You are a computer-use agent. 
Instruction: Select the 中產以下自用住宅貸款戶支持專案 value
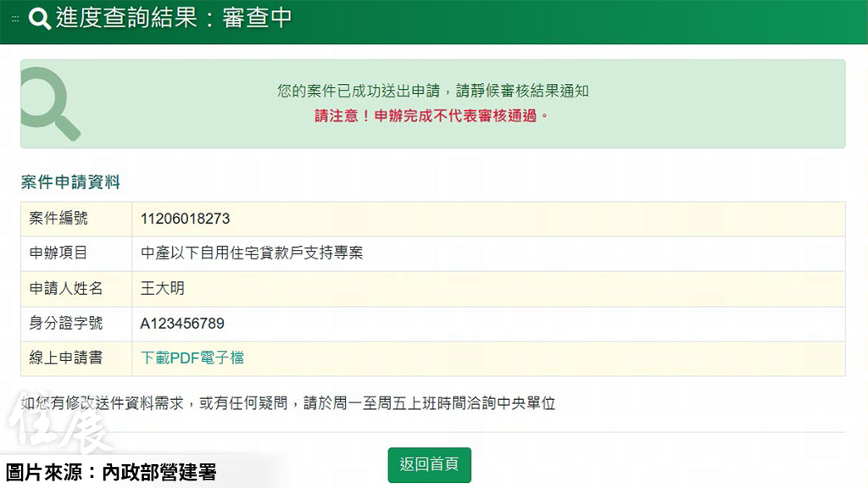(x=252, y=253)
